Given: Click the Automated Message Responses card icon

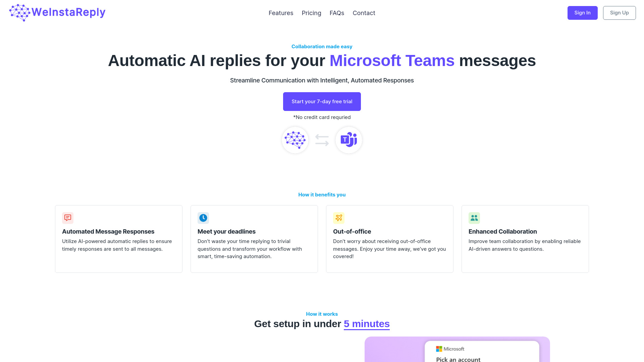Looking at the screenshot, I should 68,218.
